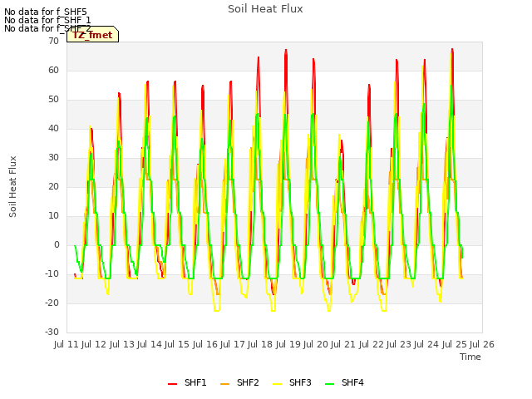Click the Jul 18 date tick label
The width and height of the screenshot is (532, 399).
pyautogui.click(x=260, y=344)
